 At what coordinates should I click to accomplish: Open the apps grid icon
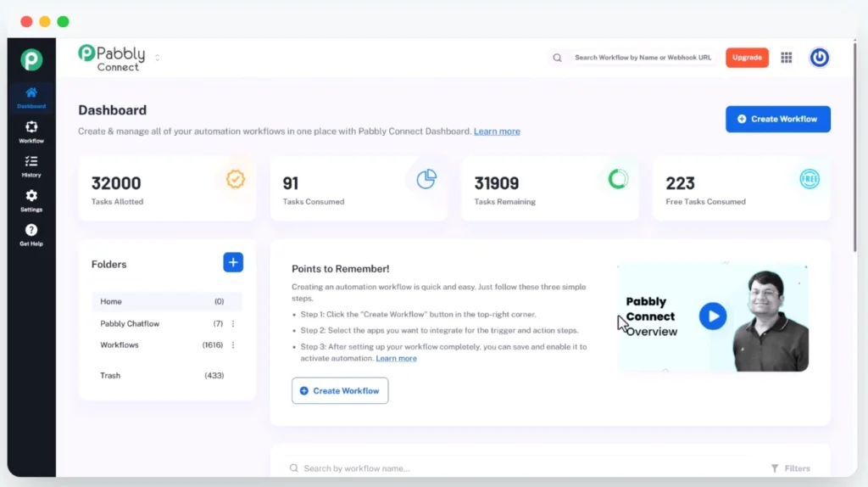coord(786,58)
